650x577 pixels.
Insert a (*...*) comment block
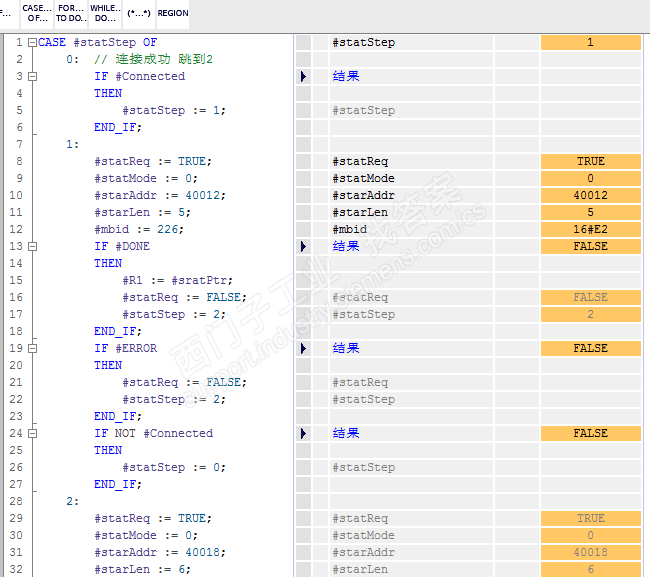[x=139, y=13]
